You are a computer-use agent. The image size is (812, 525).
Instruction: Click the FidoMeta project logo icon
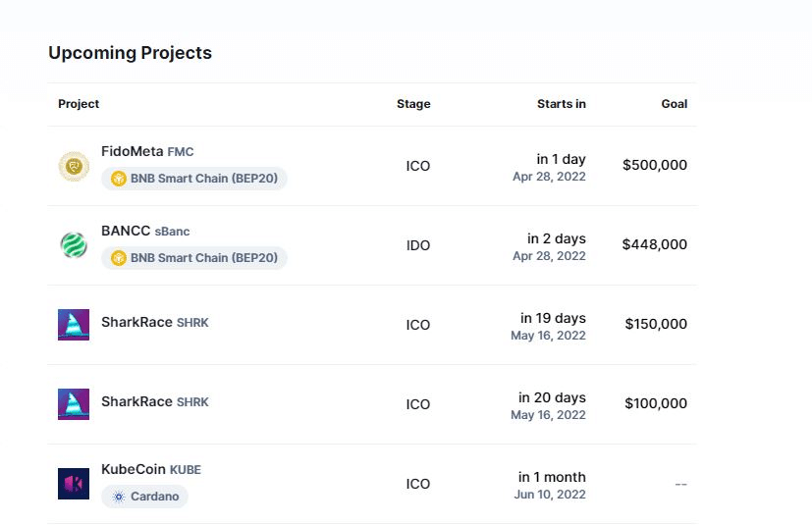tap(74, 166)
